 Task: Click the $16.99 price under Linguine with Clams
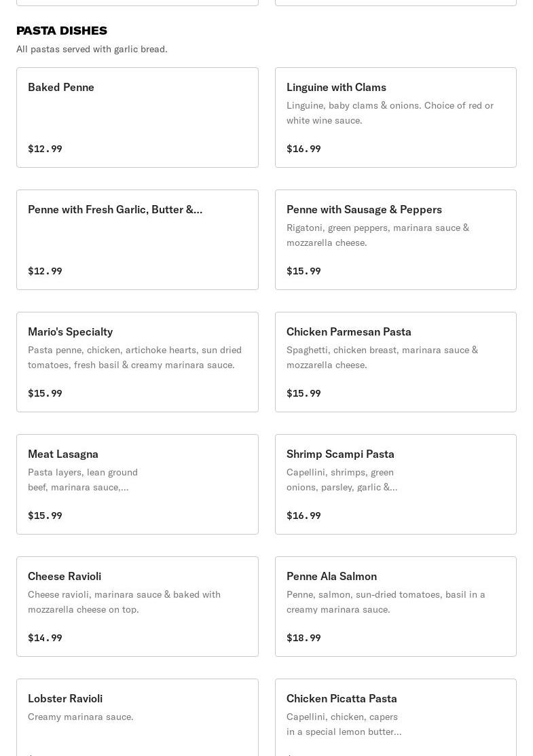pos(304,149)
